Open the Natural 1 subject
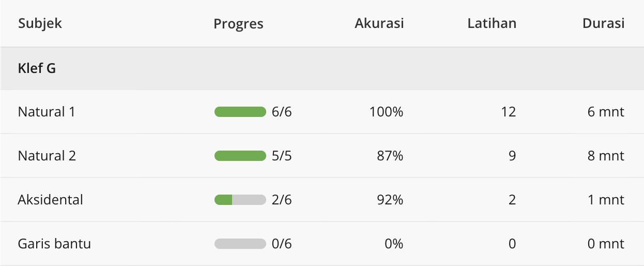Viewport: 644px width, 266px height. point(47,112)
